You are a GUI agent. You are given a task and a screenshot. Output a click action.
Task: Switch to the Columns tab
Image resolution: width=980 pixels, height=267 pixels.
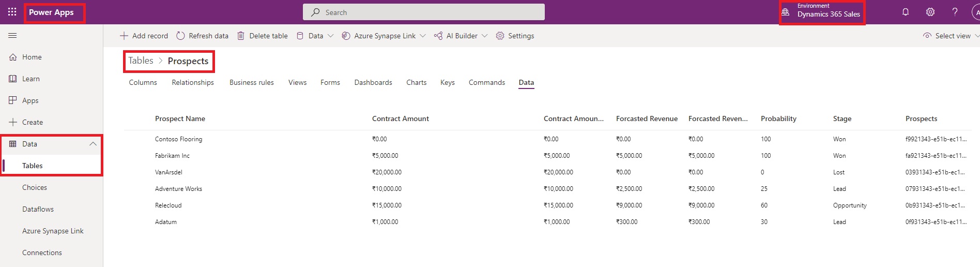pyautogui.click(x=143, y=82)
